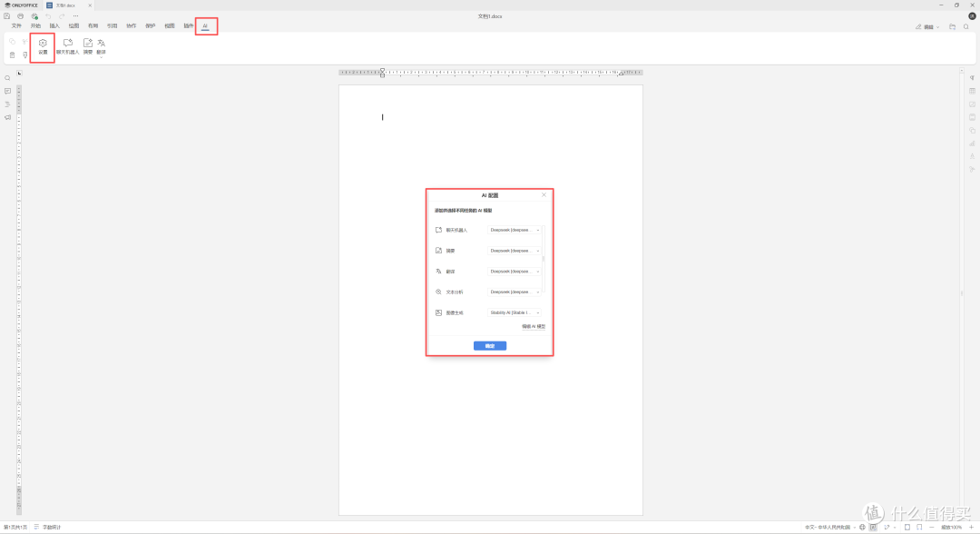Click the ONLYOFFICE home tab

tap(21, 5)
